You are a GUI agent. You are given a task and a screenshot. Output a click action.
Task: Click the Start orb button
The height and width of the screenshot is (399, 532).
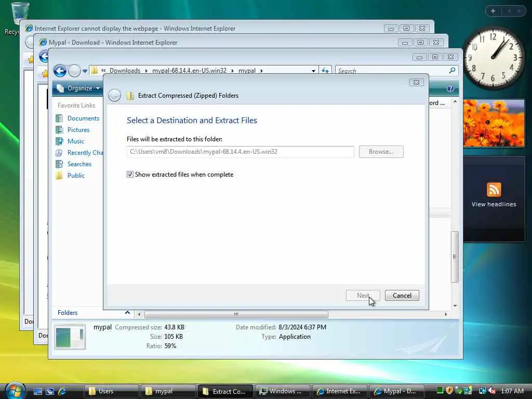point(15,391)
